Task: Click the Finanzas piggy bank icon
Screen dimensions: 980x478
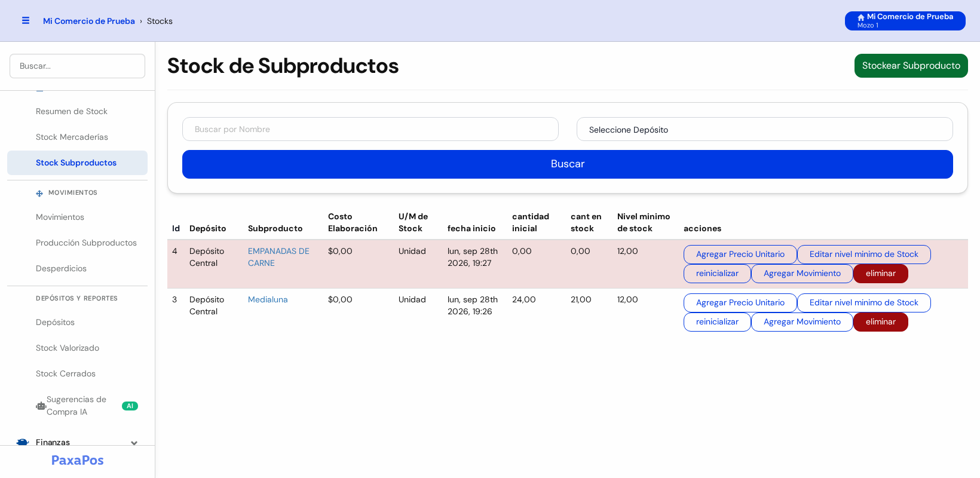Action: [x=23, y=442]
